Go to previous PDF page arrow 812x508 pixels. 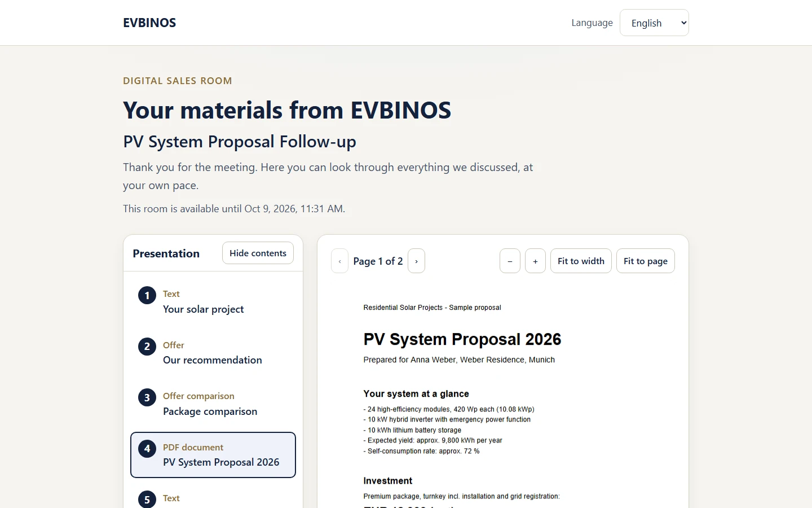[x=339, y=261]
